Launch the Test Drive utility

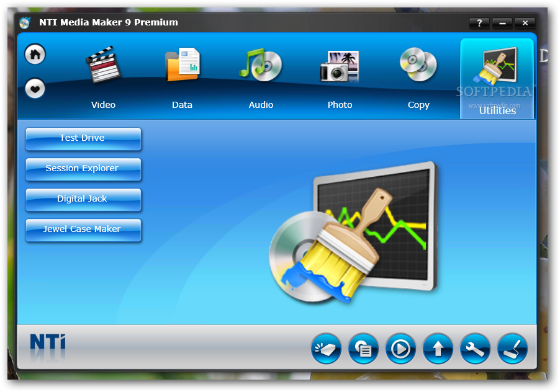coord(83,138)
